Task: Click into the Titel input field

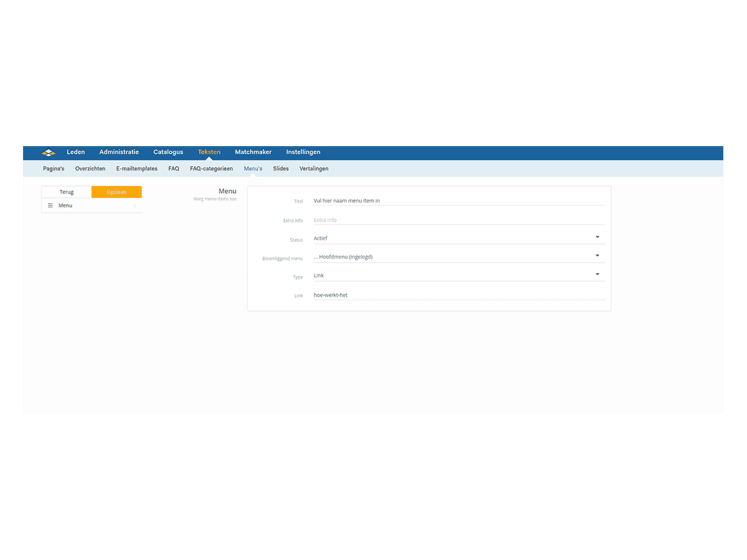Action: (x=458, y=201)
